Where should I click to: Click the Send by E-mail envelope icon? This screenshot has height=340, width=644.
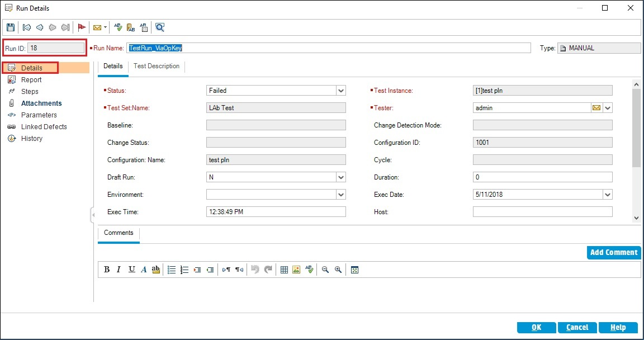(97, 27)
